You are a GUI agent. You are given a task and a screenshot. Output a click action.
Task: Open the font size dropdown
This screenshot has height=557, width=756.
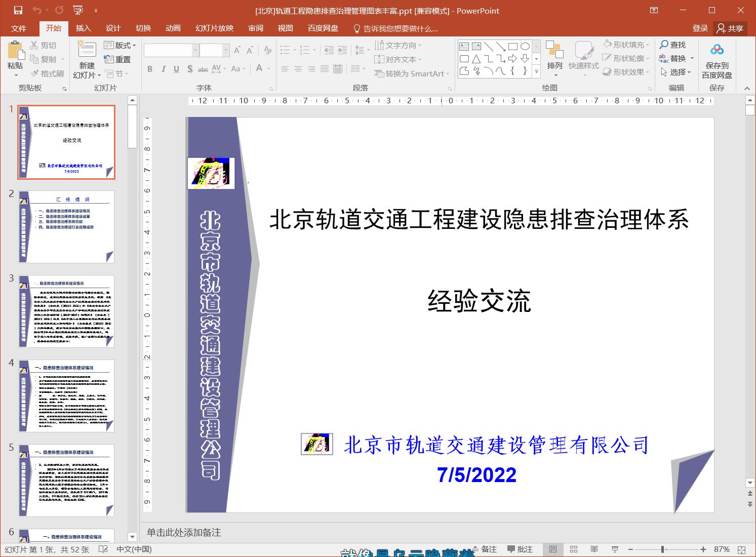pos(225,50)
